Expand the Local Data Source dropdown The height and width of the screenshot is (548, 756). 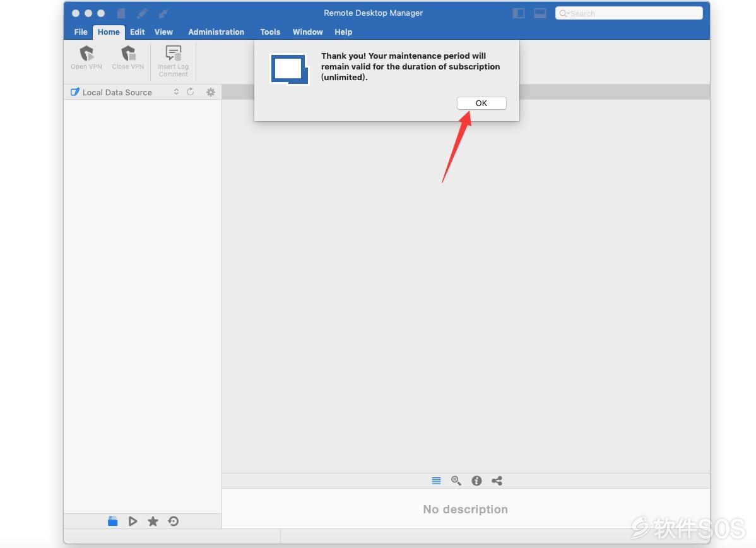176,92
